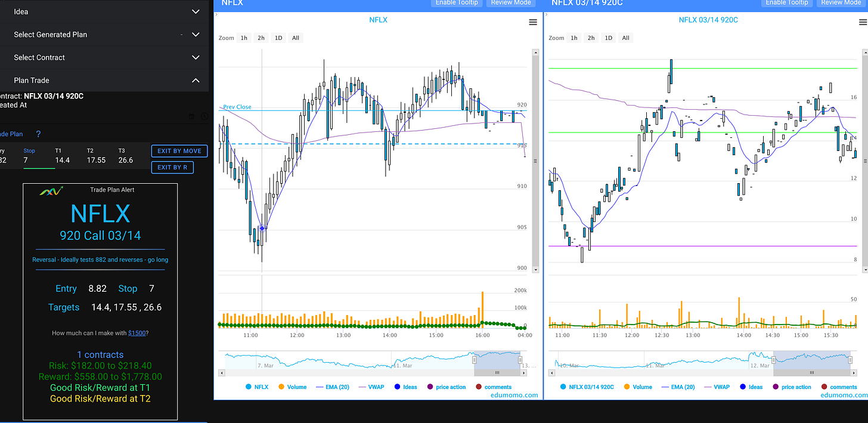The width and height of the screenshot is (868, 423).
Task: Toggle VWAP in the 920C chart legend
Action: coord(717,387)
